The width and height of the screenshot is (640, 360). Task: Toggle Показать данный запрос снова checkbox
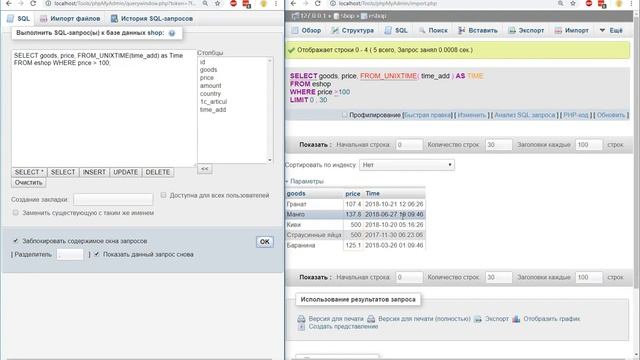(x=96, y=254)
